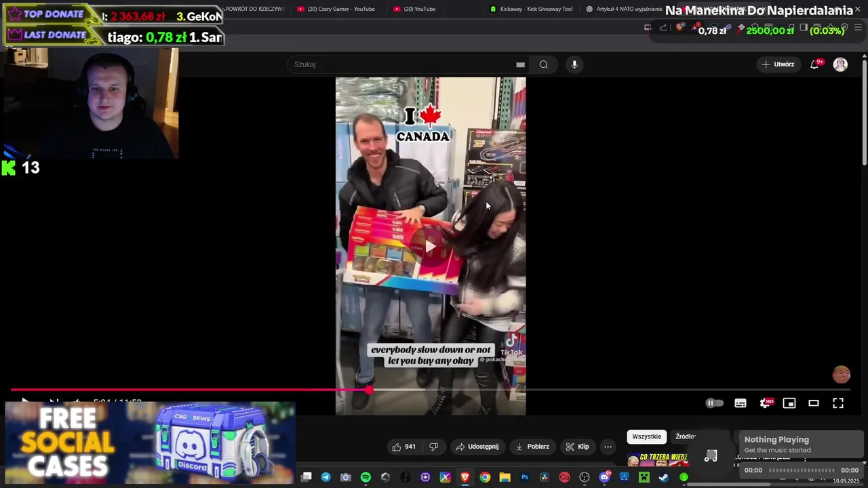This screenshot has width=868, height=488.
Task: Click the music note icon in media widget
Action: (x=711, y=456)
